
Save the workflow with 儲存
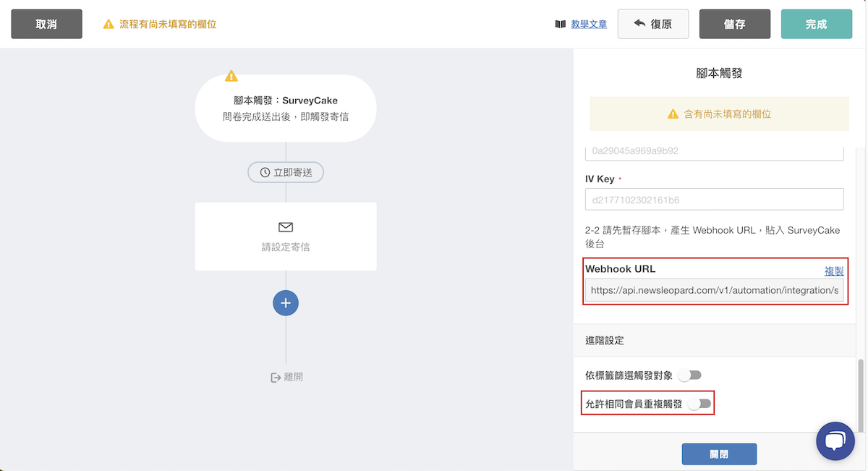735,24
